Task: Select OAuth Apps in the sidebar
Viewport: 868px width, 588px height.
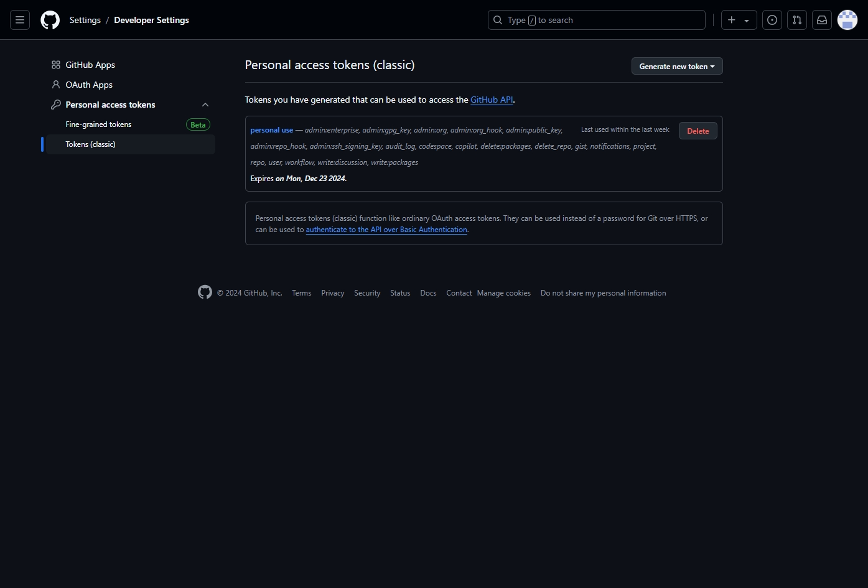Action: [131, 85]
